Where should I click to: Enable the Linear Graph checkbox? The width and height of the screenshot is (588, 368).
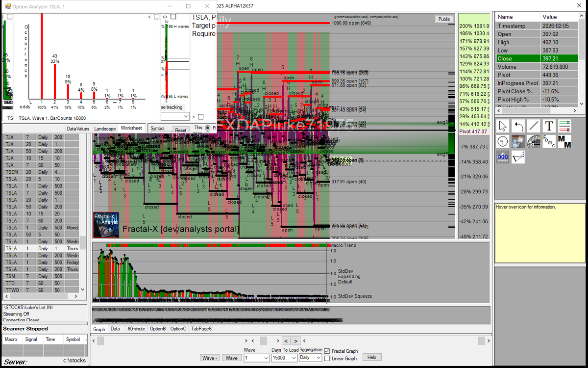327,359
